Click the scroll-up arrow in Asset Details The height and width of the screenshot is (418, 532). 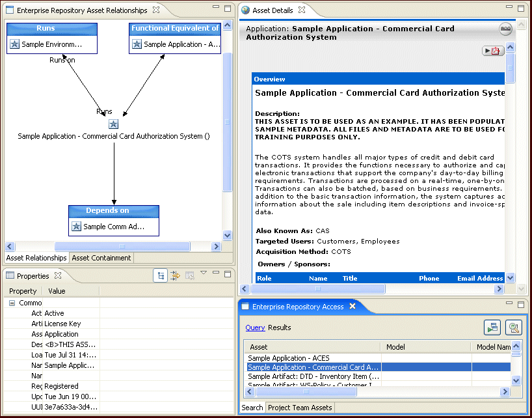[510, 47]
